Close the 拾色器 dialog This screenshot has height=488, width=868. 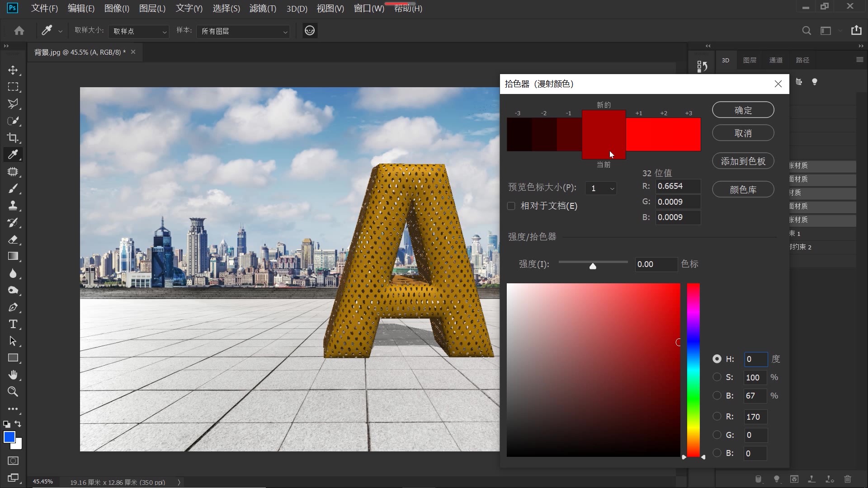click(x=778, y=84)
